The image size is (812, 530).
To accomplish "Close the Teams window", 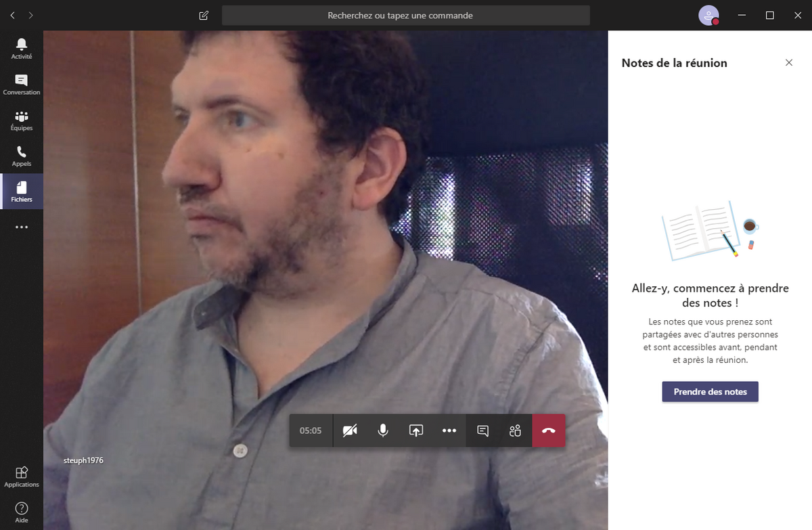I will [x=798, y=15].
